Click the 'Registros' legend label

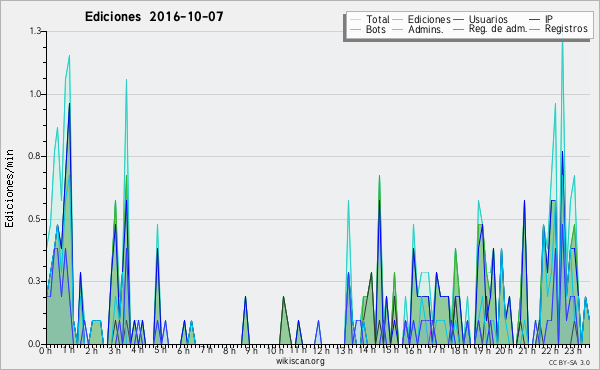[x=566, y=29]
